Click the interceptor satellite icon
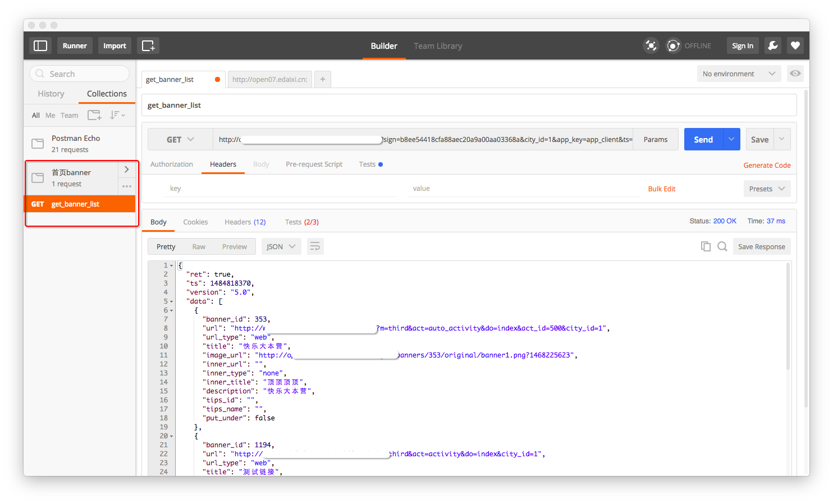 pos(651,45)
